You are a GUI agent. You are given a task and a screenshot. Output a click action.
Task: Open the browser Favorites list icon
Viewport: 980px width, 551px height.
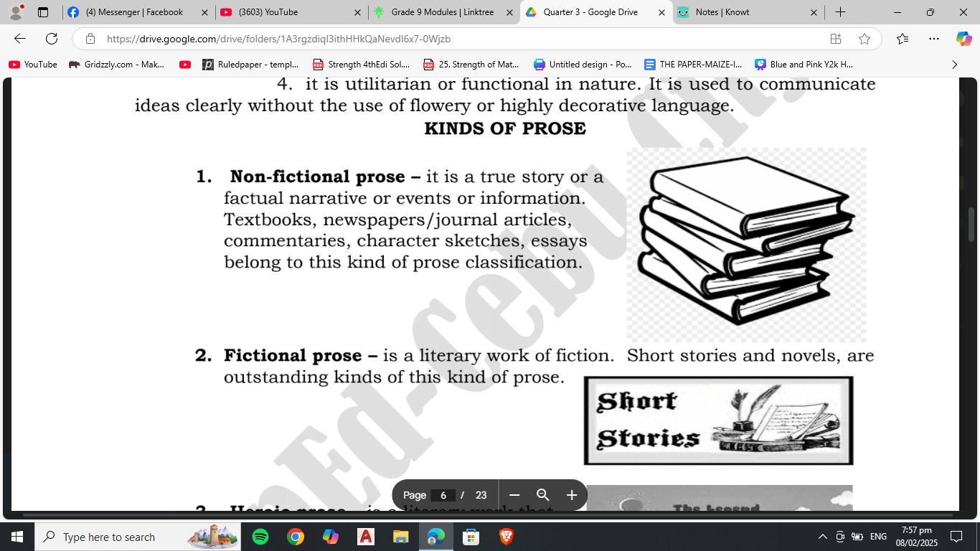(x=903, y=39)
